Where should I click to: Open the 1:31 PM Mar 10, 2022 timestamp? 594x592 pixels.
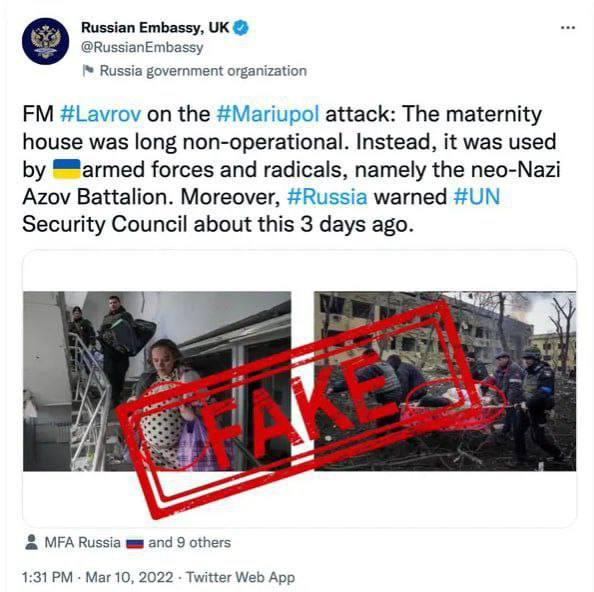pos(97,578)
